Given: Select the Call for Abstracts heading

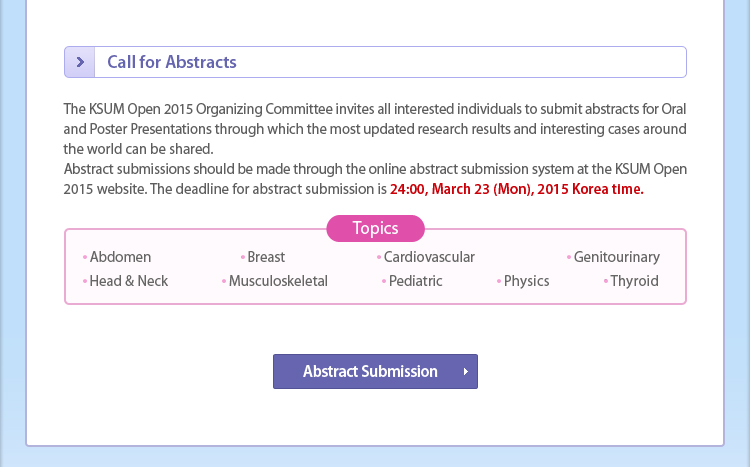Looking at the screenshot, I should (172, 62).
